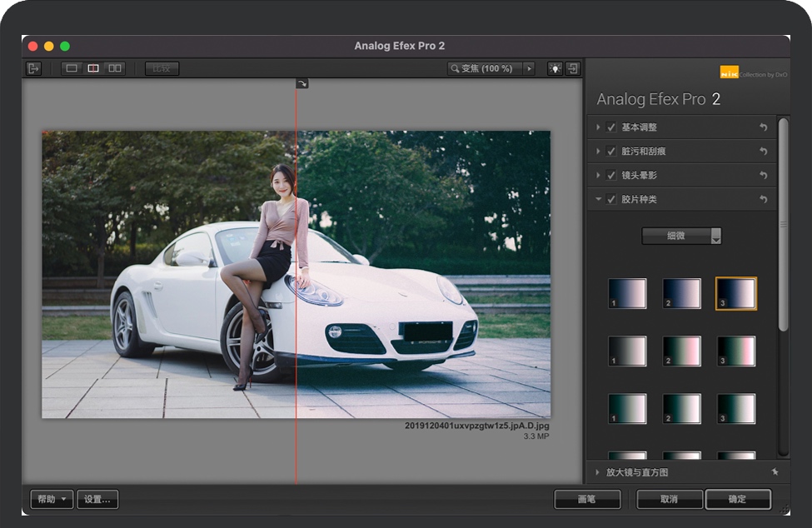This screenshot has width=812, height=528.
Task: Select the highlighted film preset number 3
Action: click(x=735, y=293)
